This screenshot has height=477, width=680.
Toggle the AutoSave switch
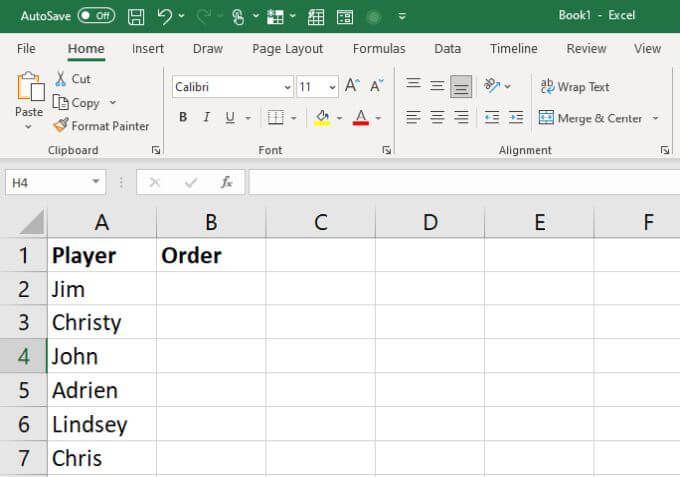click(x=96, y=16)
